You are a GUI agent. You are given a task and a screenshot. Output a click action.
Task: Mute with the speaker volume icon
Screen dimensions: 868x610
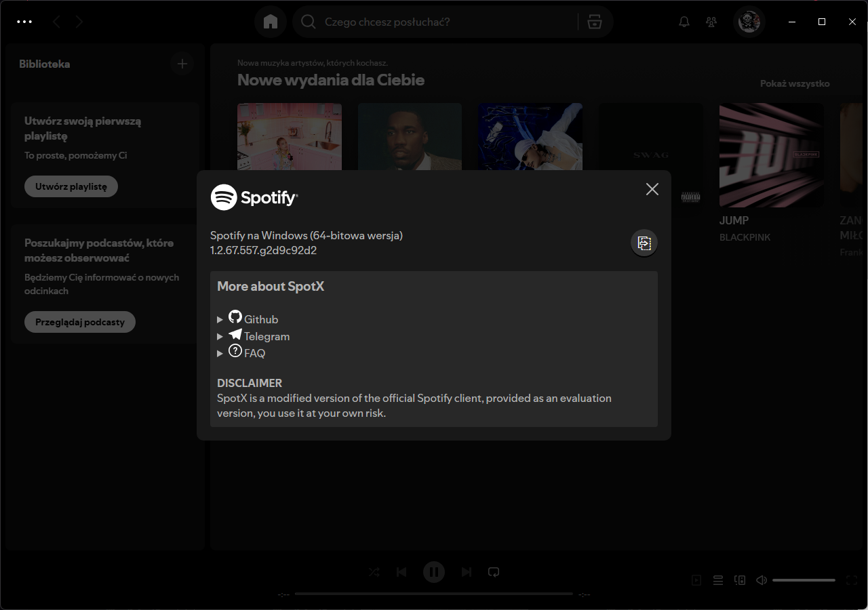point(762,580)
